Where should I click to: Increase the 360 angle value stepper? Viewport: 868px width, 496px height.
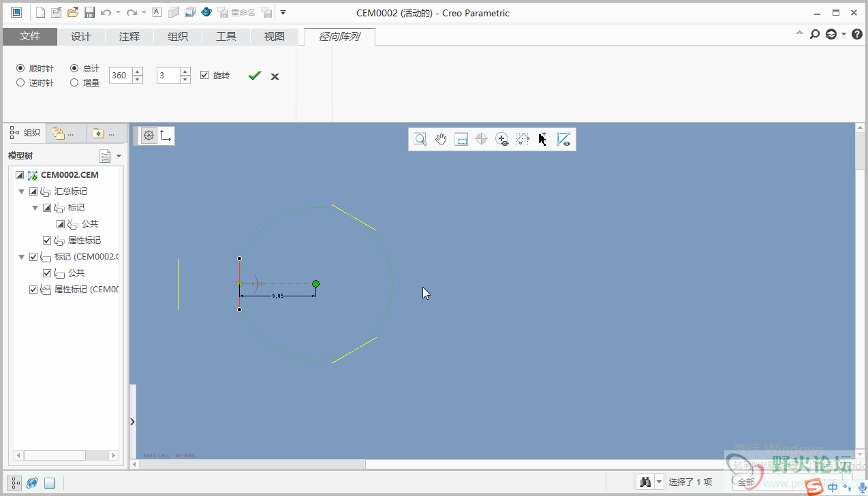(x=138, y=72)
